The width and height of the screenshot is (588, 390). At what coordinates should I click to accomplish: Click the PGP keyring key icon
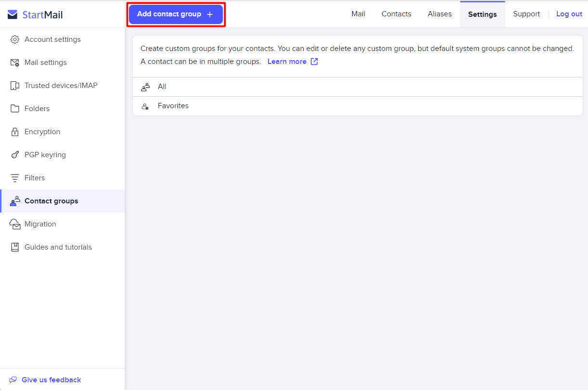pyautogui.click(x=15, y=155)
